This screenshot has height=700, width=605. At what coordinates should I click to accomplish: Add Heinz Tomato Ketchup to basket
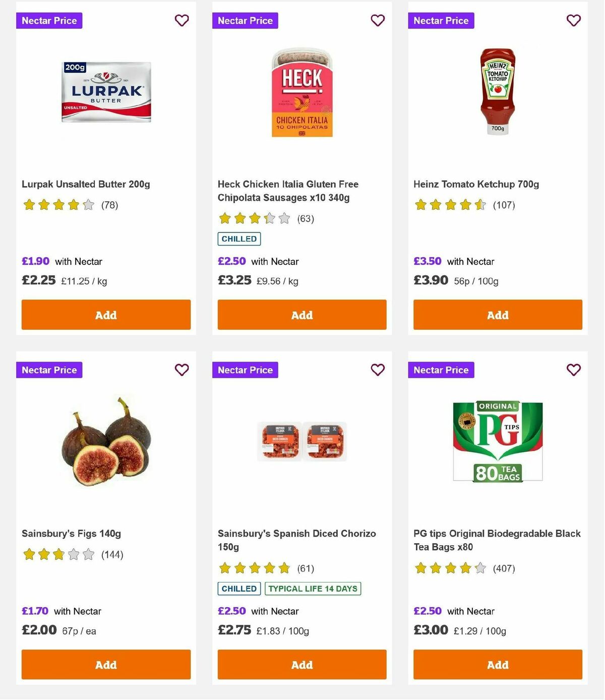(497, 315)
